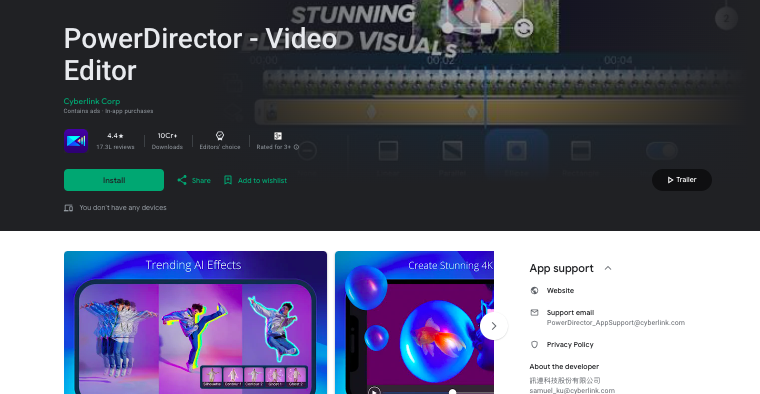Click the devices icon beside You don't have any devices
This screenshot has height=394, width=760.
tap(68, 208)
